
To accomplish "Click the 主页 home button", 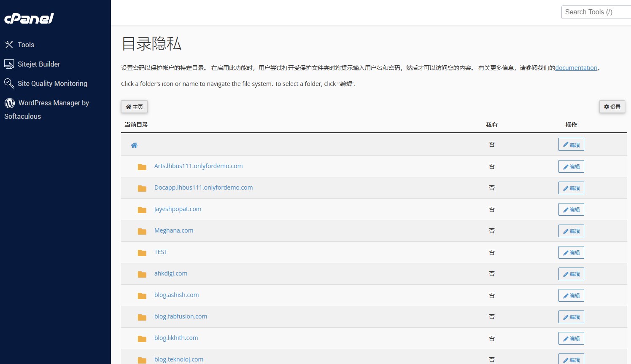I will click(x=134, y=107).
